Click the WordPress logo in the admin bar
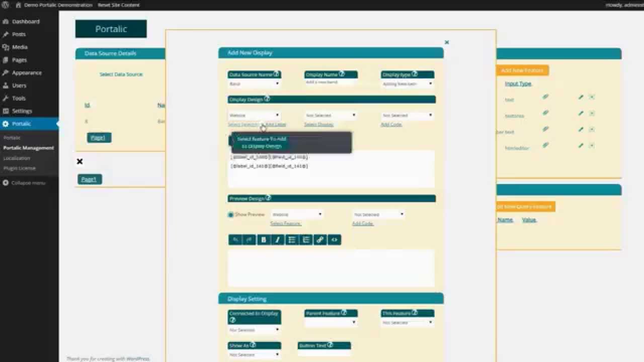 click(5, 5)
